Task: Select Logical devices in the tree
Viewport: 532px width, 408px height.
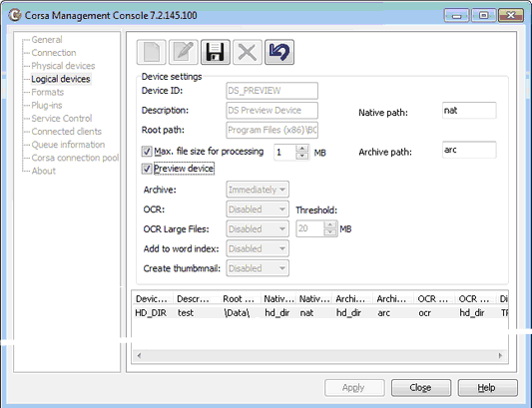Action: pos(61,79)
